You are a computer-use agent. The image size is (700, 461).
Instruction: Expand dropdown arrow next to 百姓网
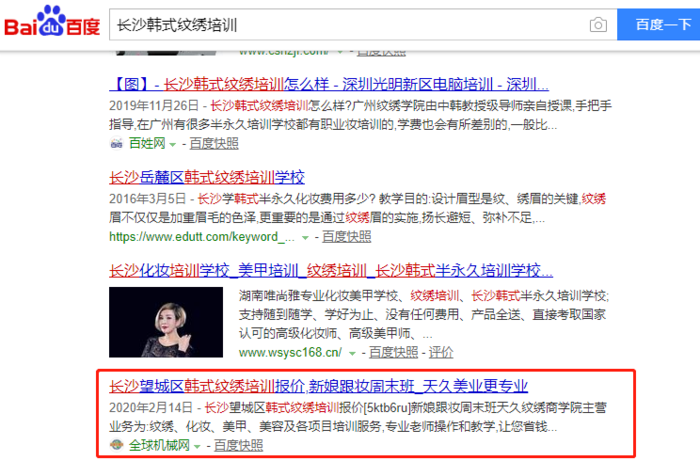click(172, 144)
